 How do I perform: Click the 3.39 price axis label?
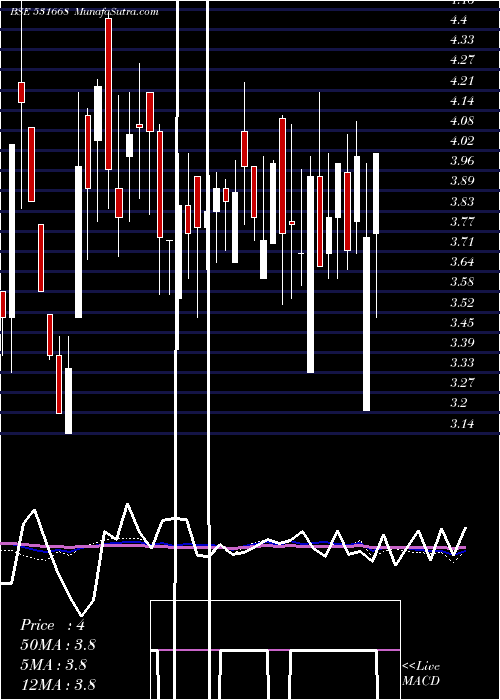coord(462,342)
